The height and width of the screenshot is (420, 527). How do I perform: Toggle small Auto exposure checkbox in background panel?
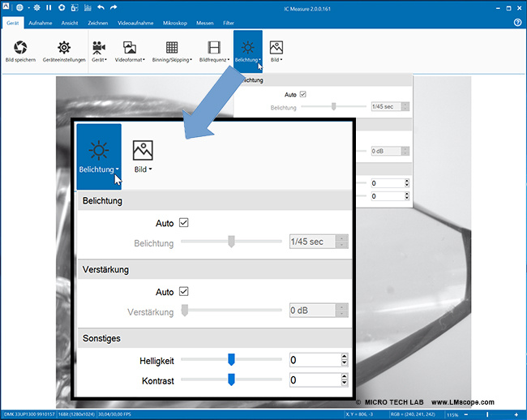(303, 94)
